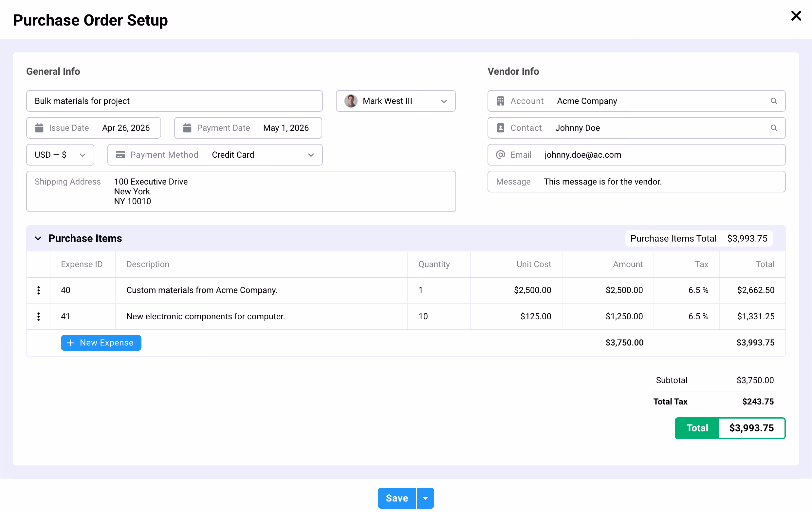The image size is (812, 512).
Task: Open the Save button's dropdown arrow
Action: tap(425, 498)
